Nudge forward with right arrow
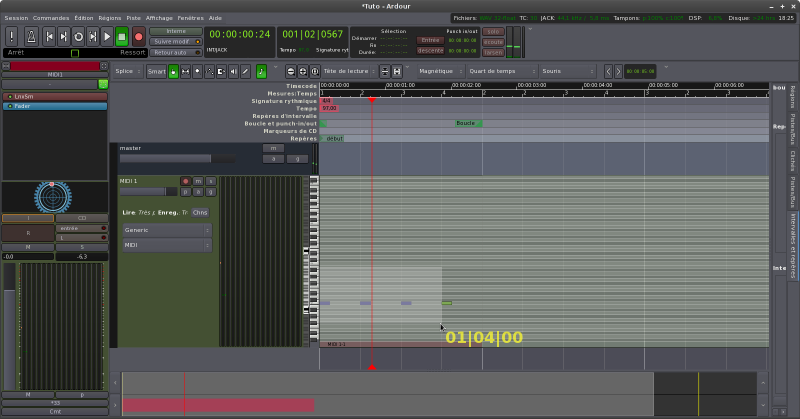The height and width of the screenshot is (419, 800). pos(618,71)
